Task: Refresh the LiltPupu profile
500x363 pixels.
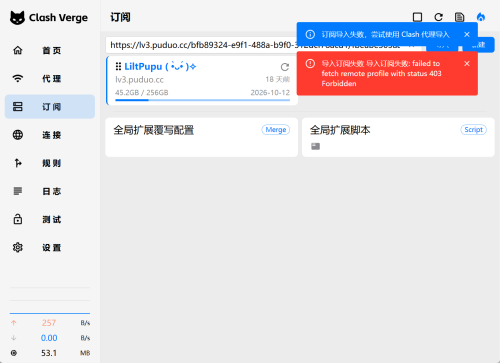Action: pyautogui.click(x=285, y=67)
